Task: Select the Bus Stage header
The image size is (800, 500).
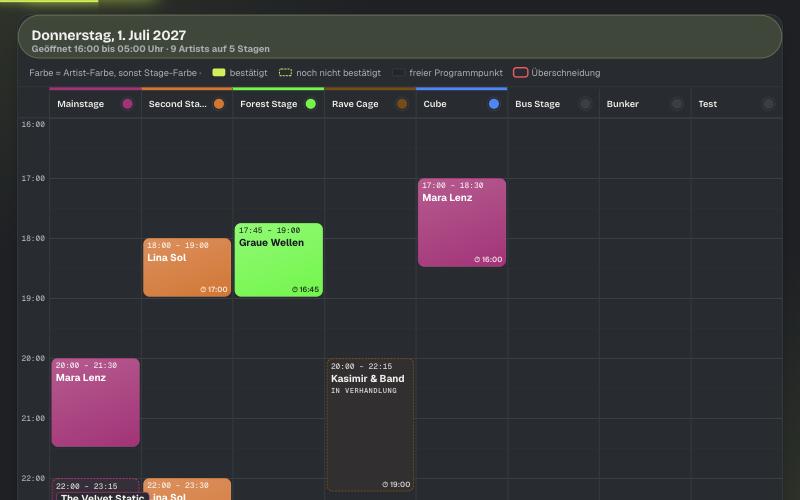Action: coord(553,104)
